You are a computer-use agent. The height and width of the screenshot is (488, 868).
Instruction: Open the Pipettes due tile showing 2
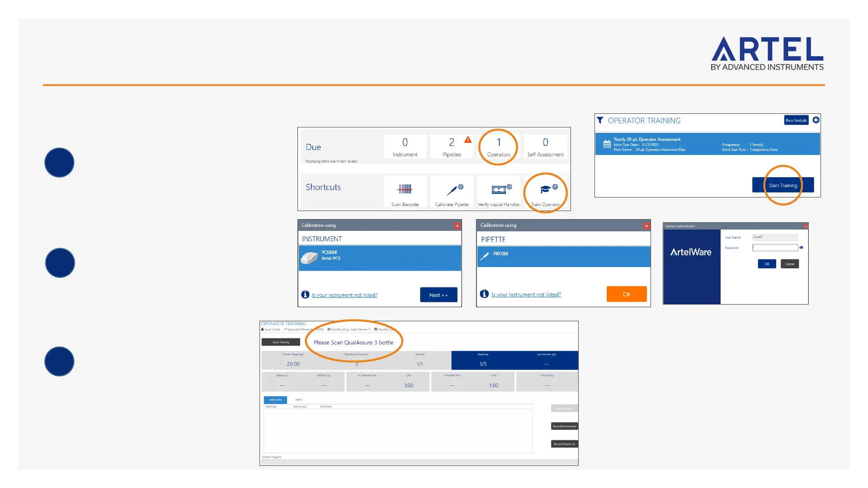tap(452, 146)
